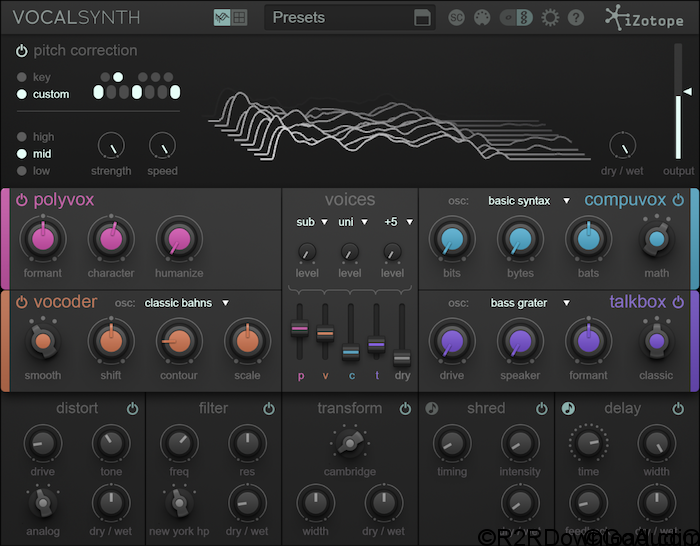Click the delay time knob
Screen dimensions: 700x546
(x=588, y=443)
